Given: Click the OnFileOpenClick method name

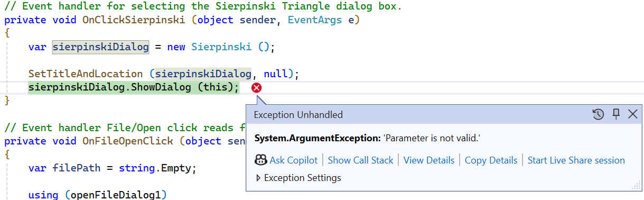Looking at the screenshot, I should (128, 141).
